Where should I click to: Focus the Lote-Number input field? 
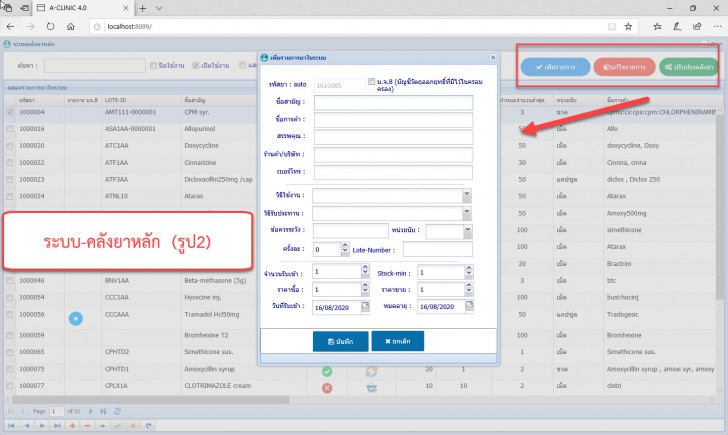point(437,249)
